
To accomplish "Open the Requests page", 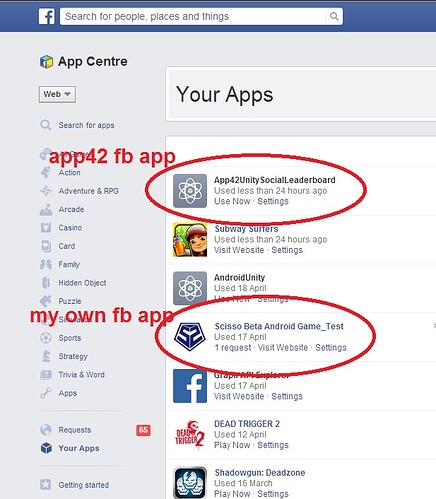I will (x=75, y=430).
